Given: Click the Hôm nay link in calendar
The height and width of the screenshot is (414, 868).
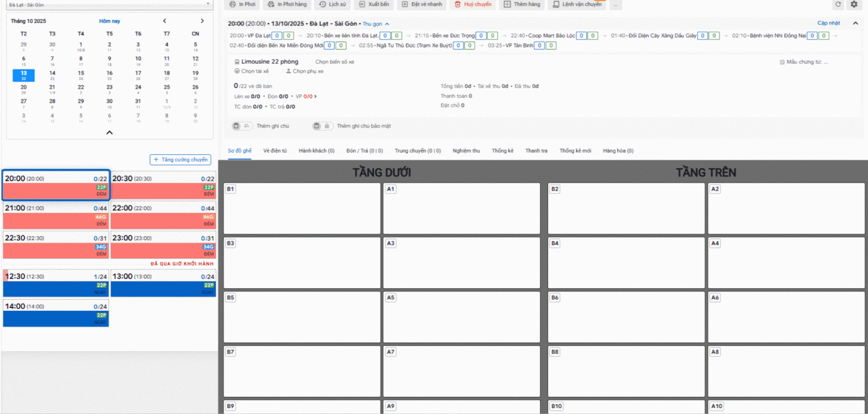Looking at the screenshot, I should tap(110, 21).
